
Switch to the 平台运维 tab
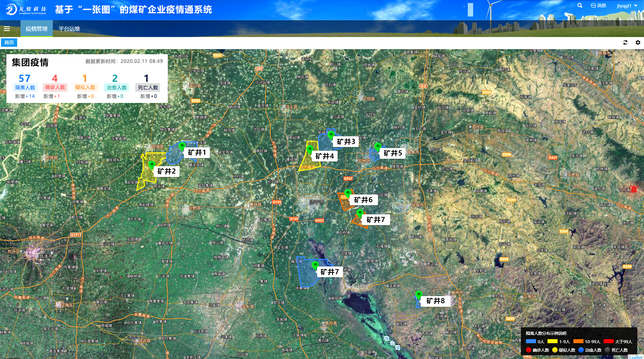pyautogui.click(x=69, y=29)
